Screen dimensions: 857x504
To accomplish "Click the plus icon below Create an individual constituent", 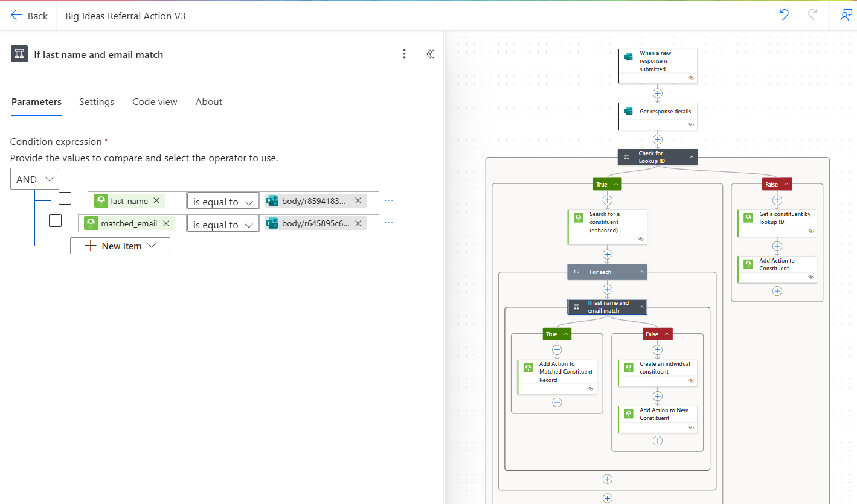I will [x=657, y=397].
